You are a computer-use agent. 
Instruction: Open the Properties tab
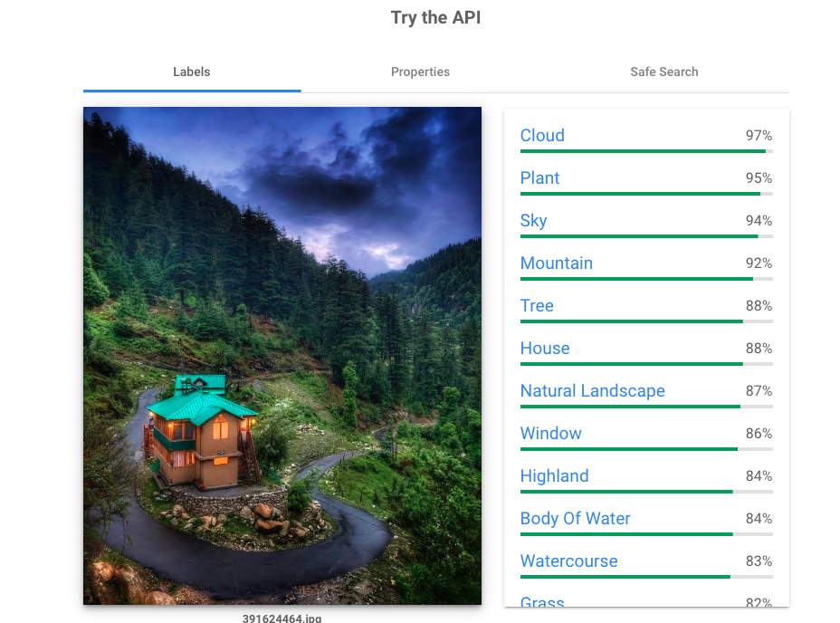pyautogui.click(x=420, y=72)
